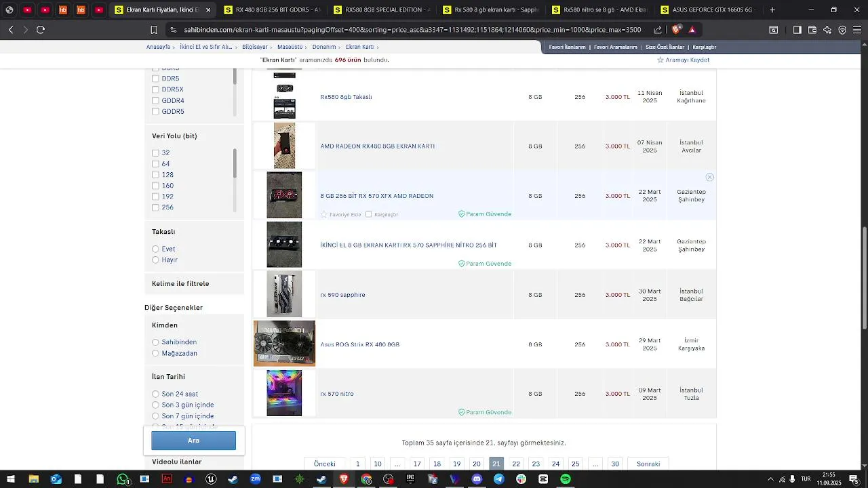Click the Bilgisayar breadcrumb link
Viewport: 868px width, 488px height.
point(255,47)
